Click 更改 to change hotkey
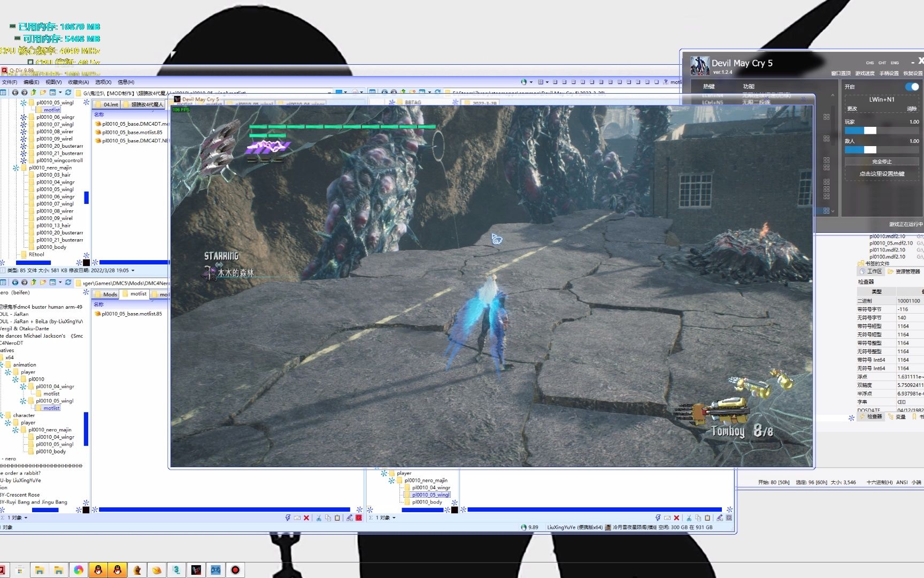924x578 pixels. 852,109
